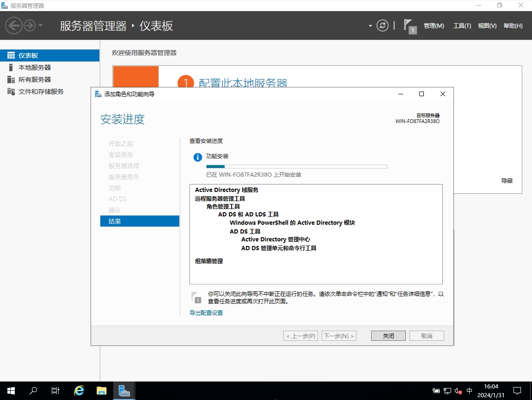Click the refresh icon in Server Manager header
Viewport: 532px width, 400px height.
[x=382, y=25]
